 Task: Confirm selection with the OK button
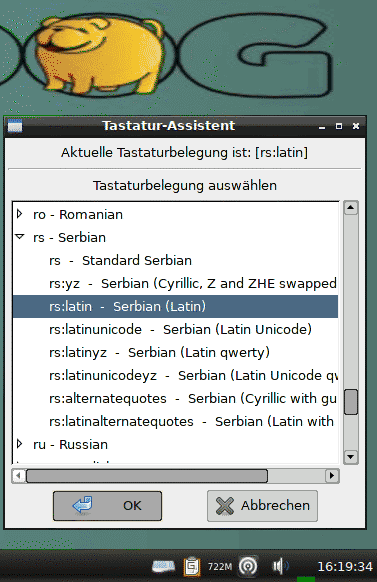[108, 506]
